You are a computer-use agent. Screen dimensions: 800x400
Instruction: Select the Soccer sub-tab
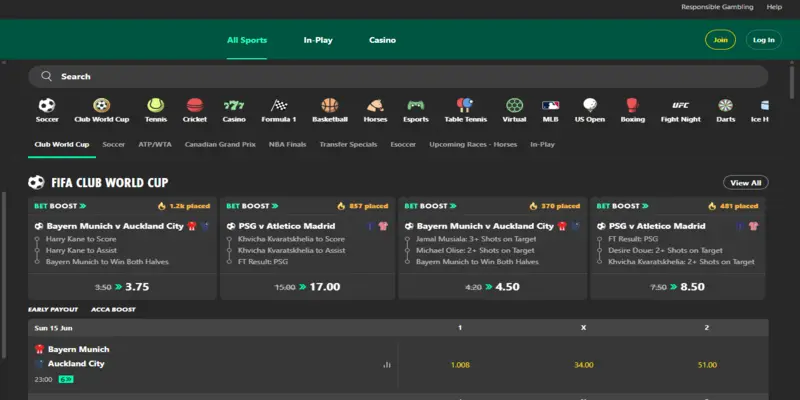pos(114,144)
